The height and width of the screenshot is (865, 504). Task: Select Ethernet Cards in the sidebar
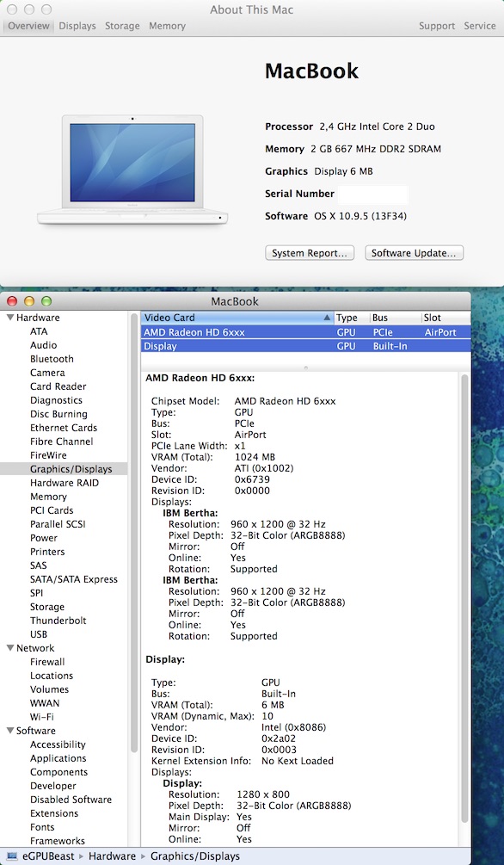tap(64, 428)
